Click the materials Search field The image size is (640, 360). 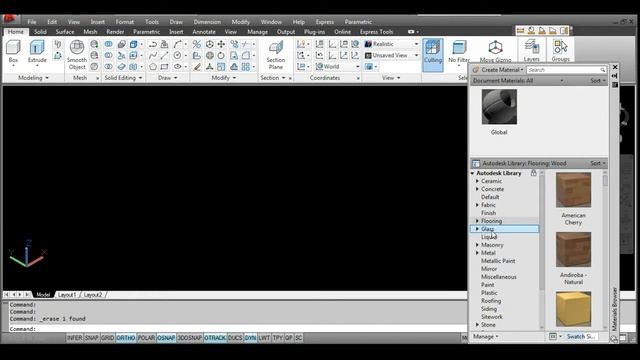point(566,70)
